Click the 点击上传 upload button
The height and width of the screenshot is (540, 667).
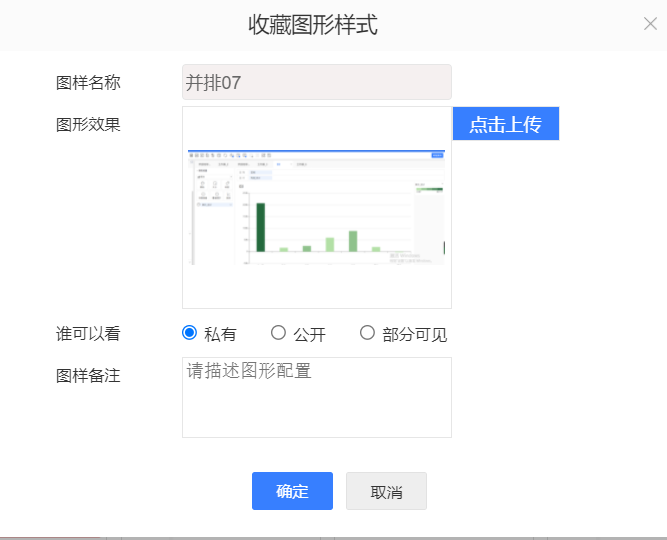coord(506,123)
